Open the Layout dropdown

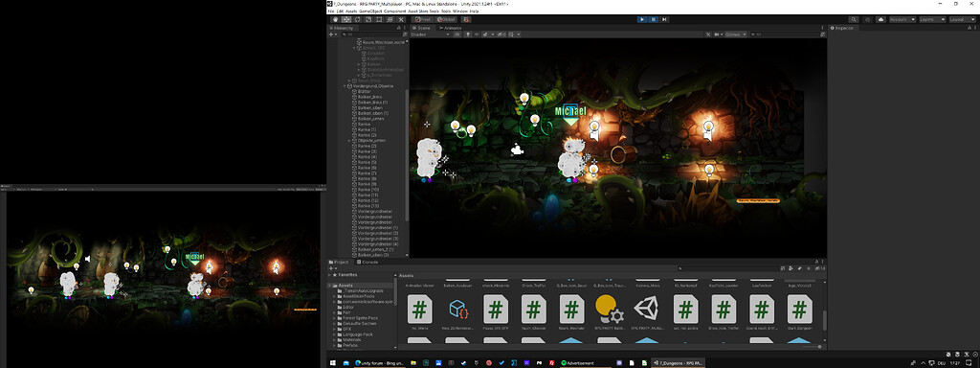[963, 19]
